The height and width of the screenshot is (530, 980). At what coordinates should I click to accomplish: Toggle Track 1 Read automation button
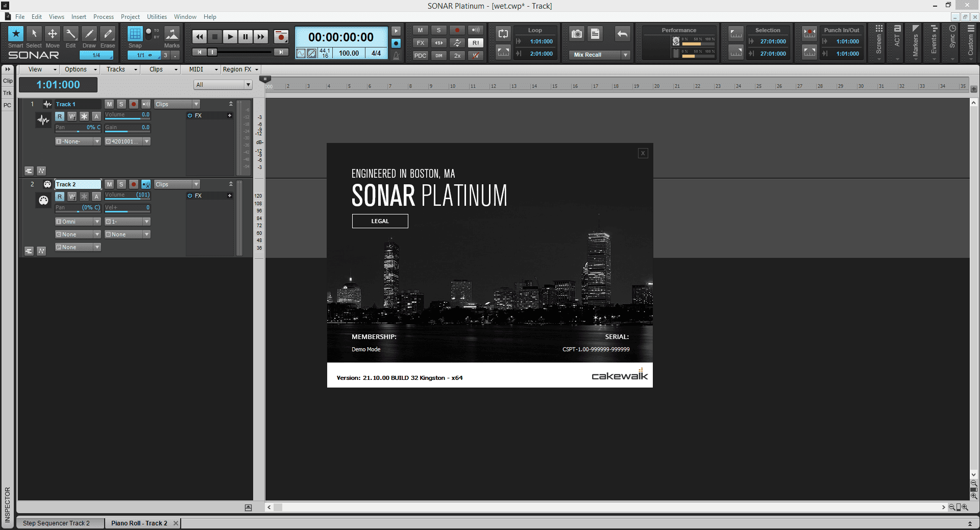[x=60, y=116]
